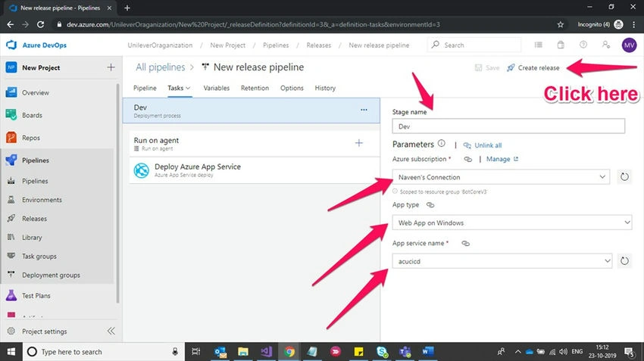Expand the App service name combo box

pyautogui.click(x=502, y=261)
